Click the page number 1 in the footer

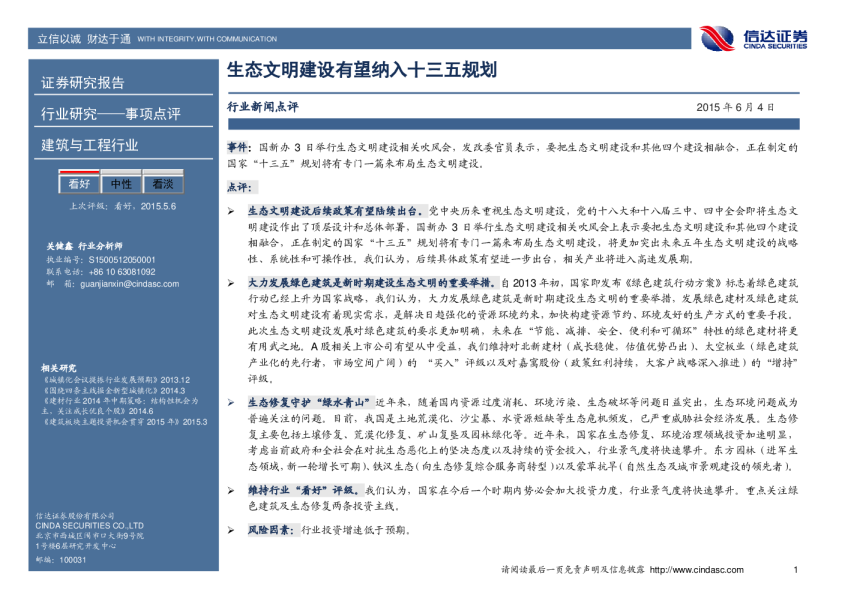(795, 570)
